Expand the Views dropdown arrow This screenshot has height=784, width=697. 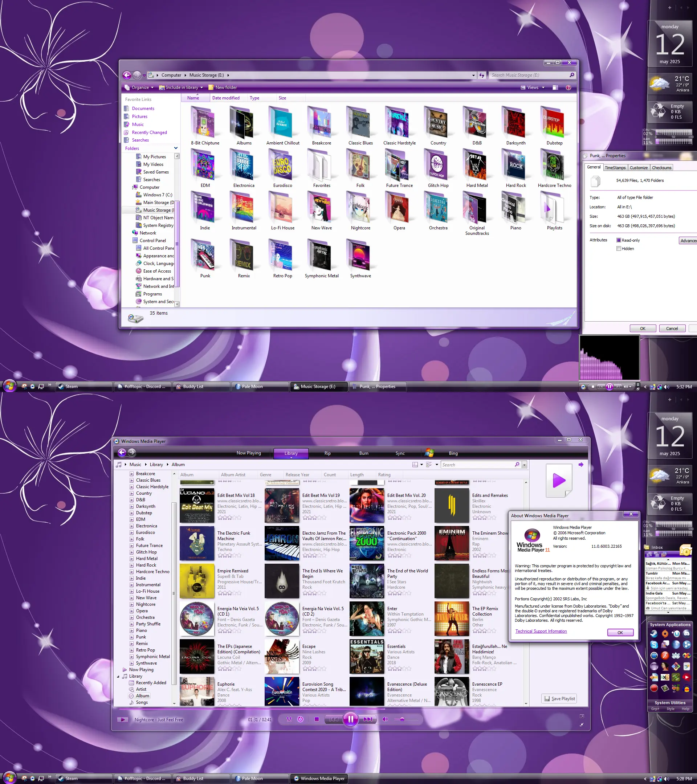click(543, 87)
